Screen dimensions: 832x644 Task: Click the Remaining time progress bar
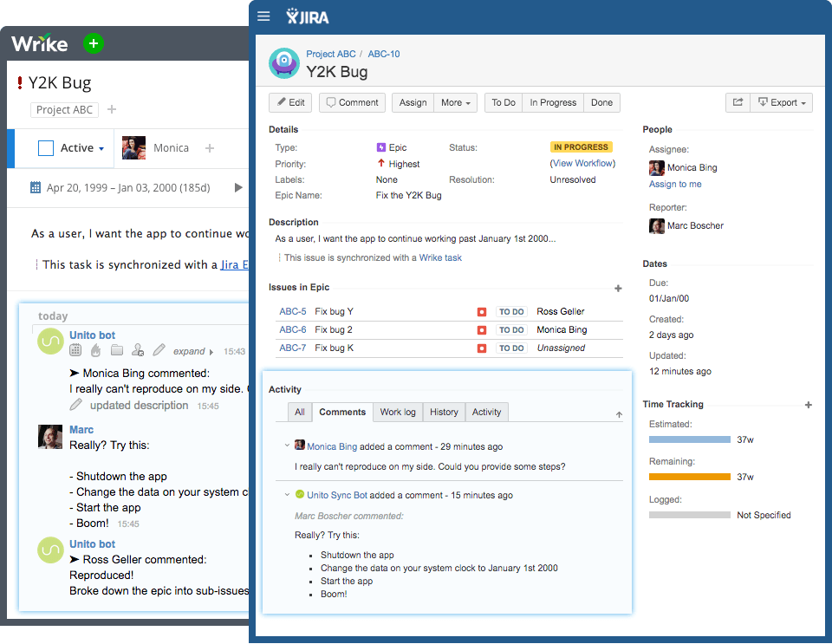coord(690,477)
